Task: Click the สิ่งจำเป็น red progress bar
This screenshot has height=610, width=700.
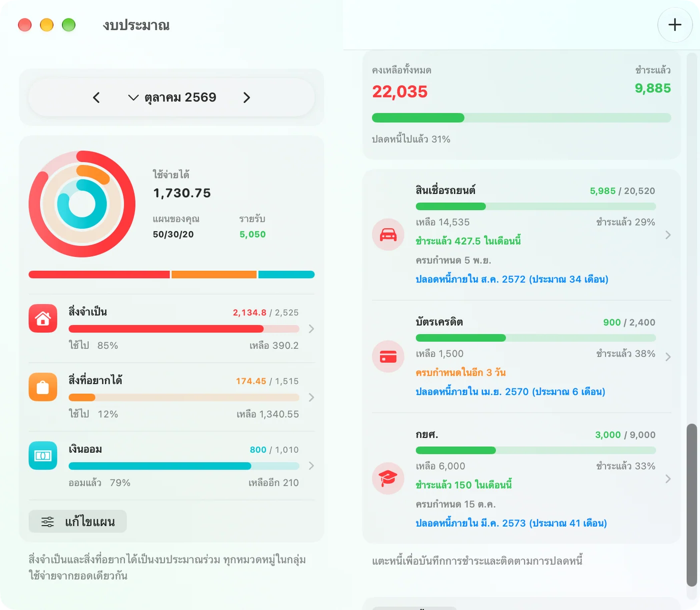Action: coord(184,329)
